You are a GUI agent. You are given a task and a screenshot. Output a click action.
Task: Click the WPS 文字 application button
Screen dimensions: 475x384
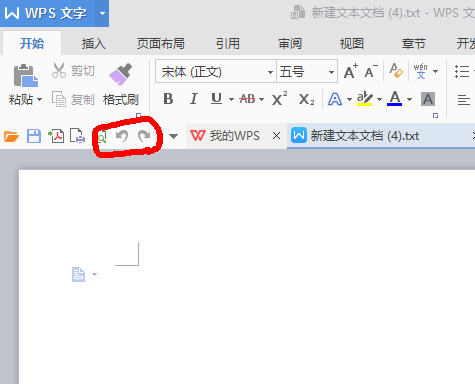pos(47,13)
